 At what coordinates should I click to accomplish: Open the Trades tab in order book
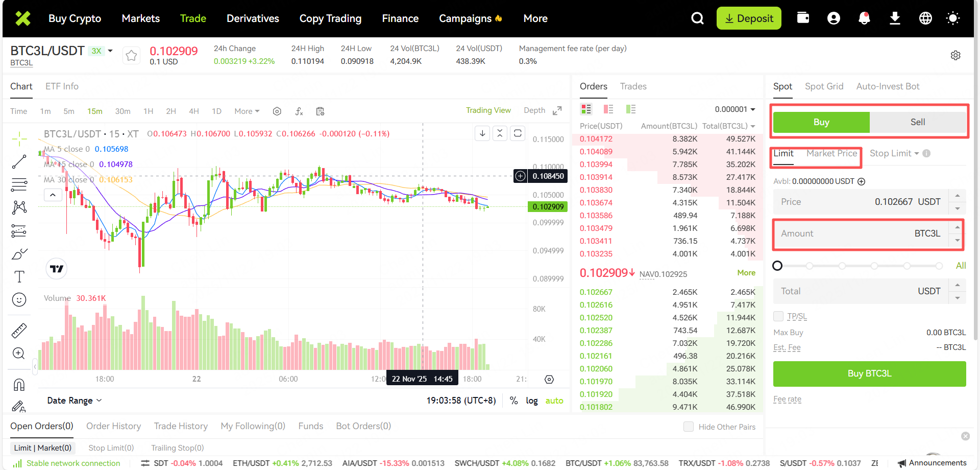coord(633,86)
